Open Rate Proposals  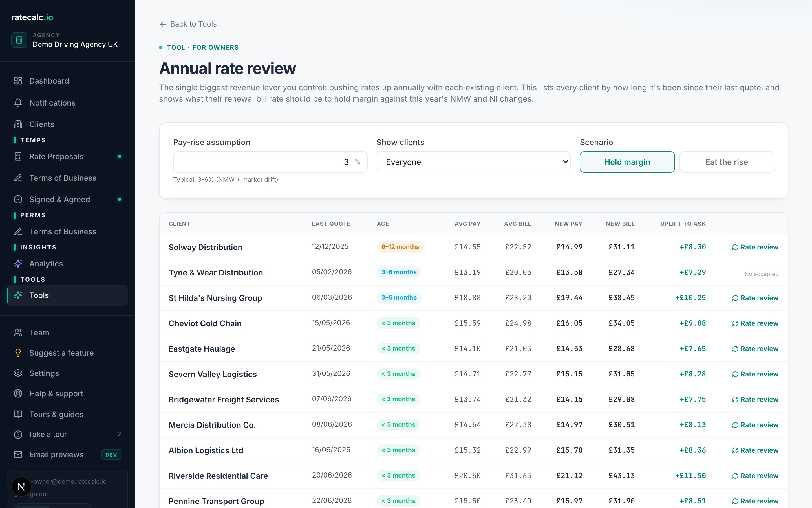coord(67,156)
